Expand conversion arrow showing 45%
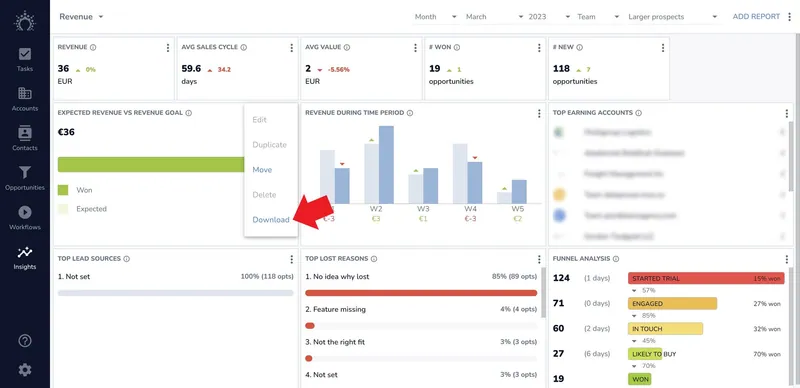The image size is (800, 388). (x=634, y=341)
